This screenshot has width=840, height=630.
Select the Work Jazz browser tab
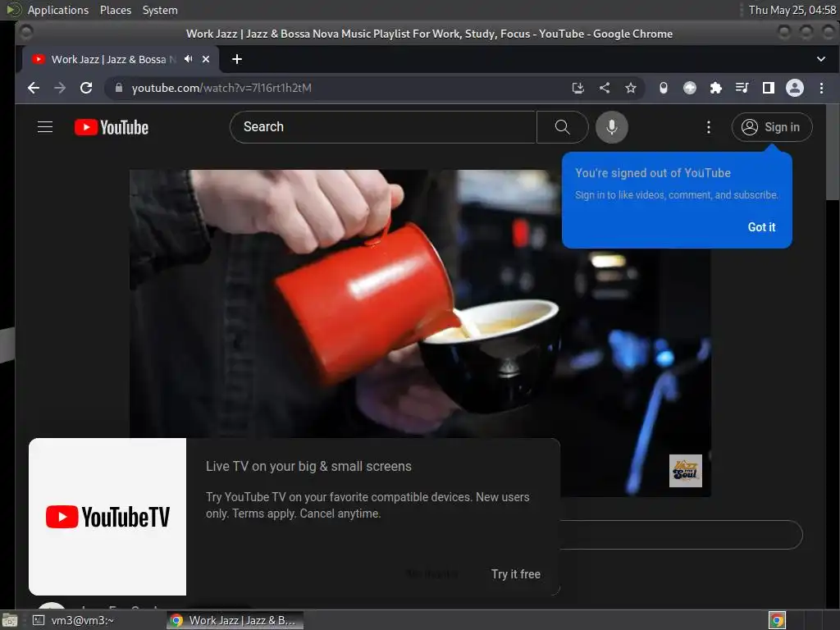coord(121,59)
